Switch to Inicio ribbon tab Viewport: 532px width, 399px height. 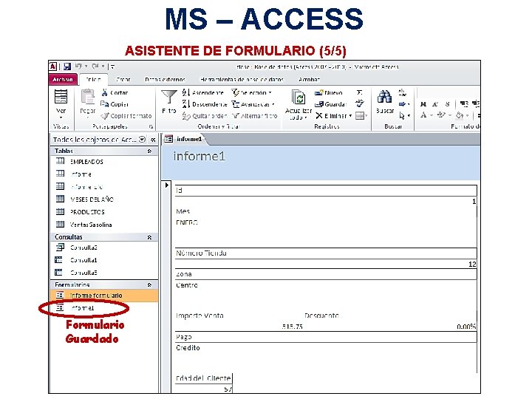tap(93, 79)
